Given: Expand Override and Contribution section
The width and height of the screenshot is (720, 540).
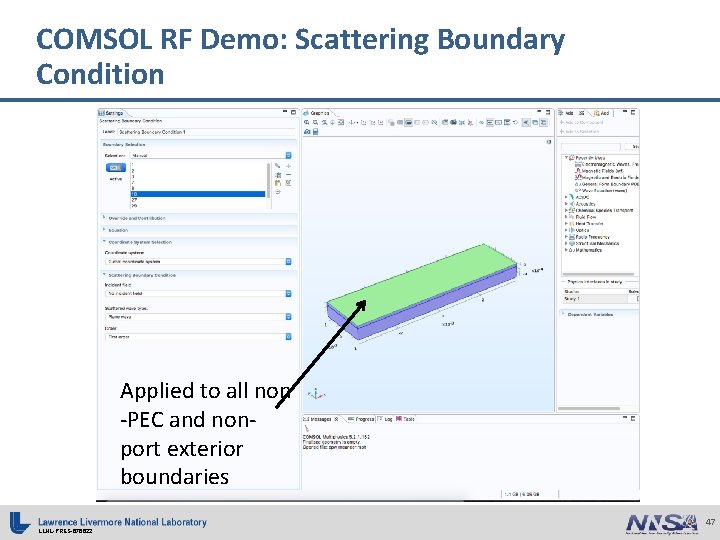Looking at the screenshot, I should [105, 218].
